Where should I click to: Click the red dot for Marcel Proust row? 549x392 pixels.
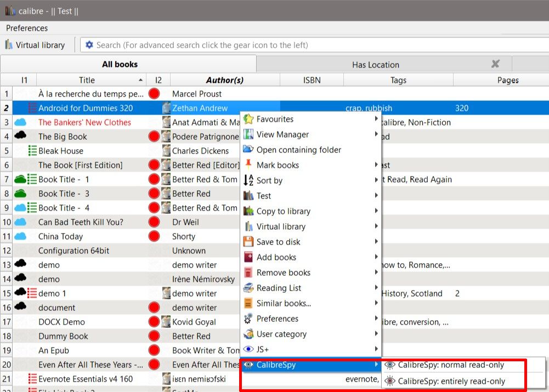[x=154, y=93]
